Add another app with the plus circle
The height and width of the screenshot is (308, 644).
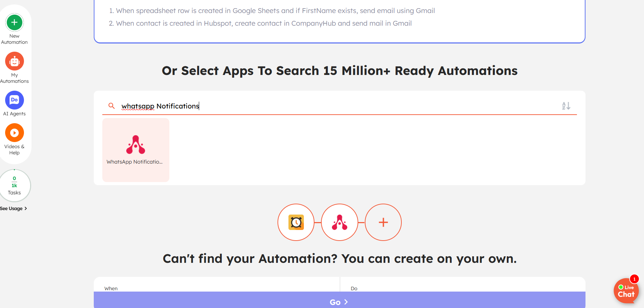[383, 222]
